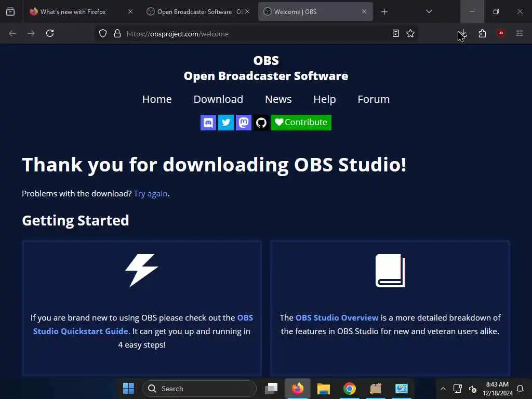The width and height of the screenshot is (532, 399).
Task: Open Firefox application hamburger menu
Action: (520, 33)
